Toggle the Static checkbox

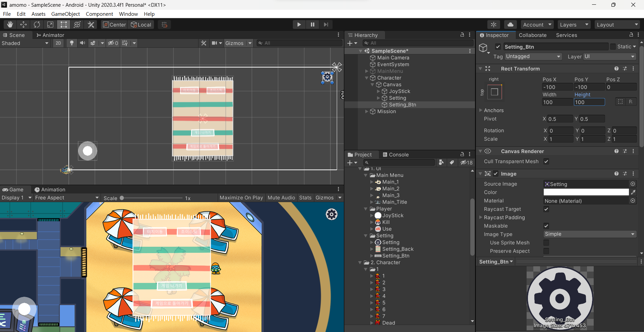(613, 47)
